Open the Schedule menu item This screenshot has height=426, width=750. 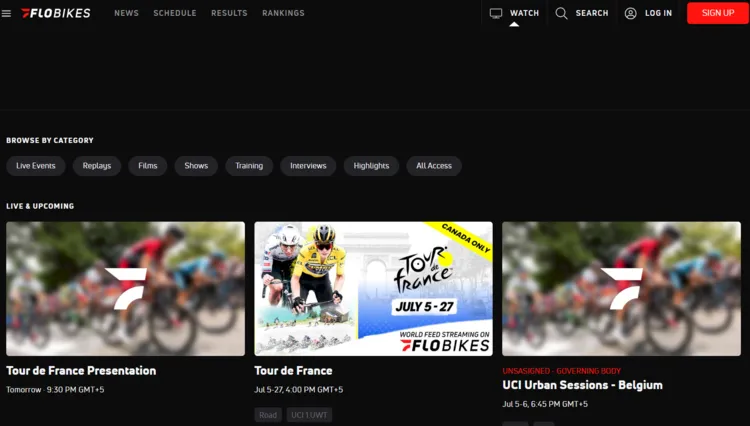(175, 13)
